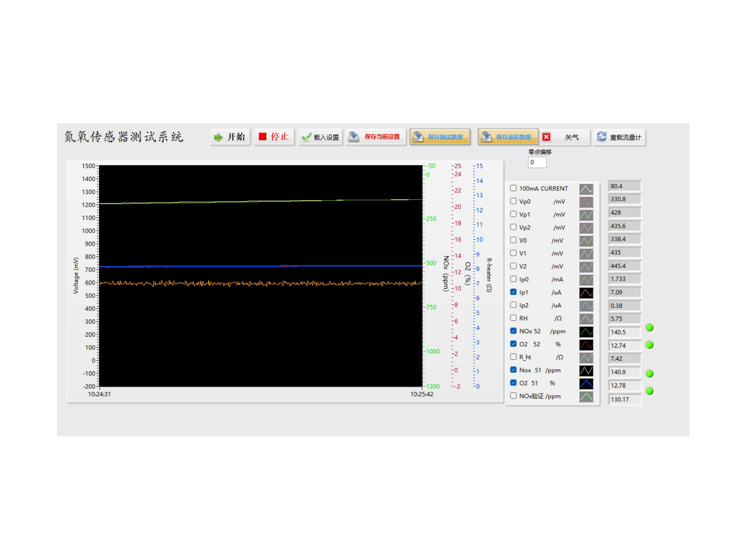Open the O2 51 blue plot style swatch

click(586, 384)
